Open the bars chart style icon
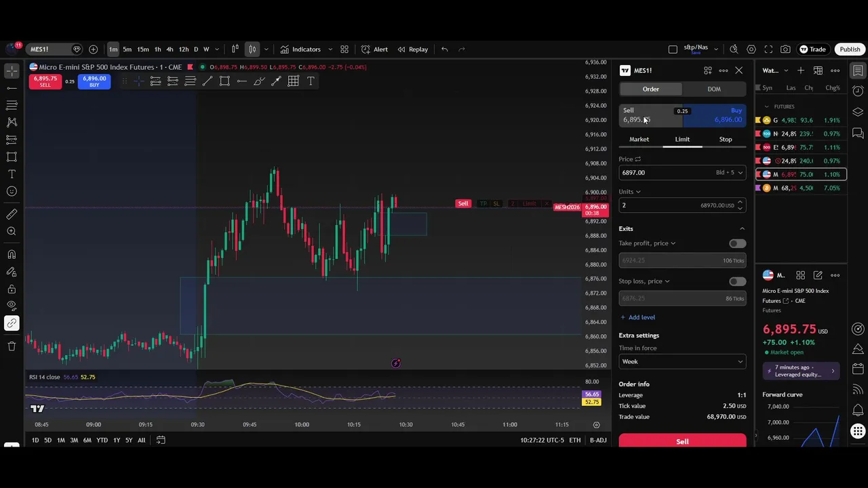Image resolution: width=868 pixels, height=488 pixels. point(235,49)
